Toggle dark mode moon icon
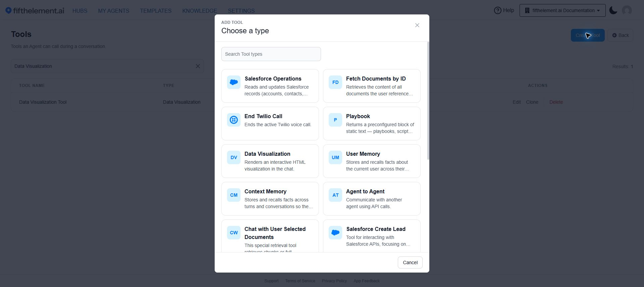Image resolution: width=644 pixels, height=287 pixels. 613,10
